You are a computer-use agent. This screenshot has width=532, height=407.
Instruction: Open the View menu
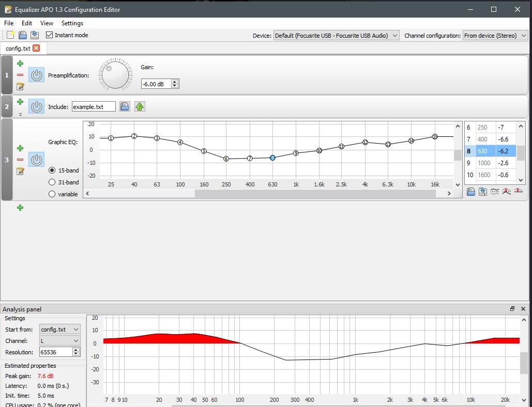point(47,23)
